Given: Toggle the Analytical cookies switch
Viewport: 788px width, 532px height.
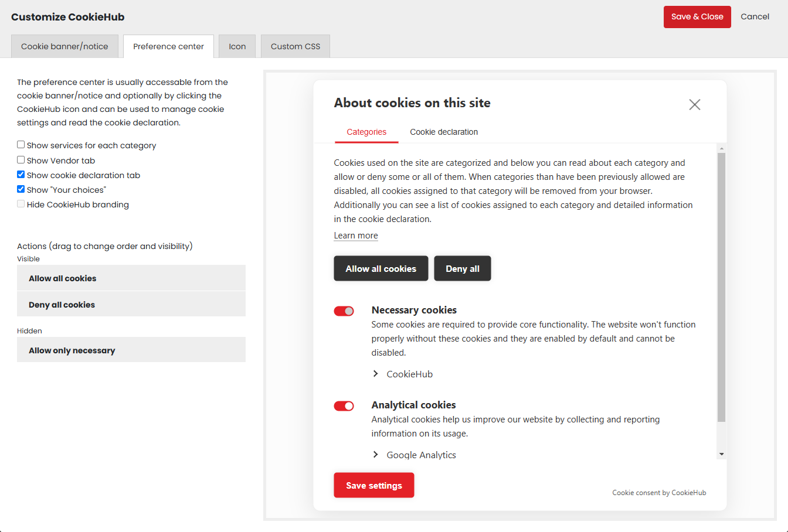Looking at the screenshot, I should (x=344, y=406).
